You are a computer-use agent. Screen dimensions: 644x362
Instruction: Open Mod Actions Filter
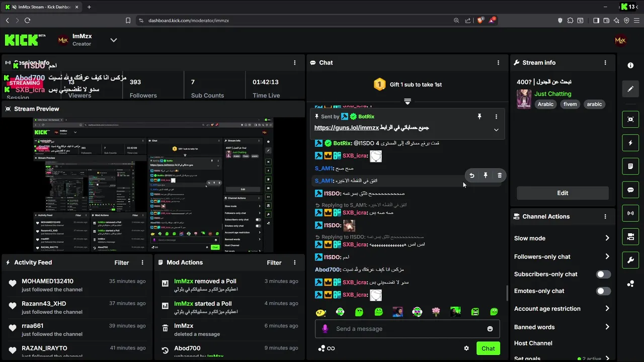click(x=274, y=262)
